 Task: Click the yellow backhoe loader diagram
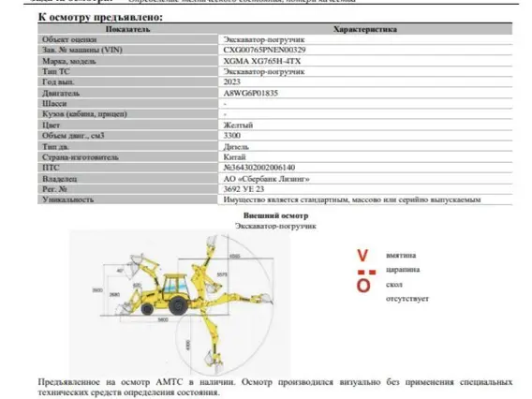click(180, 303)
